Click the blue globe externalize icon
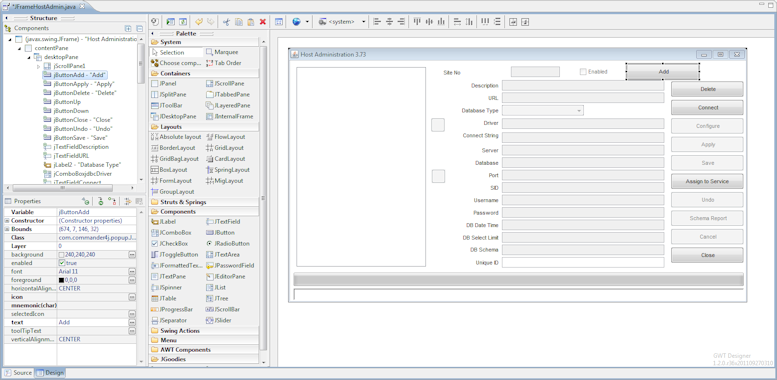Viewport: 777px width, 380px height. coord(296,22)
